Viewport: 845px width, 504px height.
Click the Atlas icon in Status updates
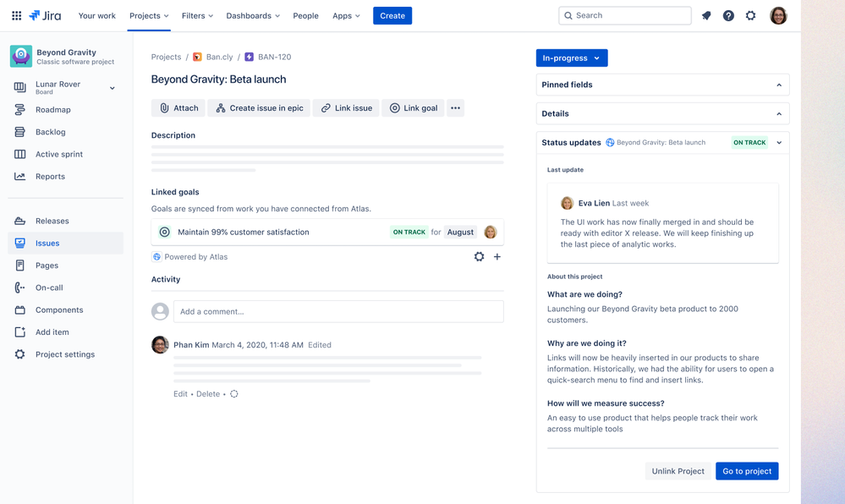610,142
